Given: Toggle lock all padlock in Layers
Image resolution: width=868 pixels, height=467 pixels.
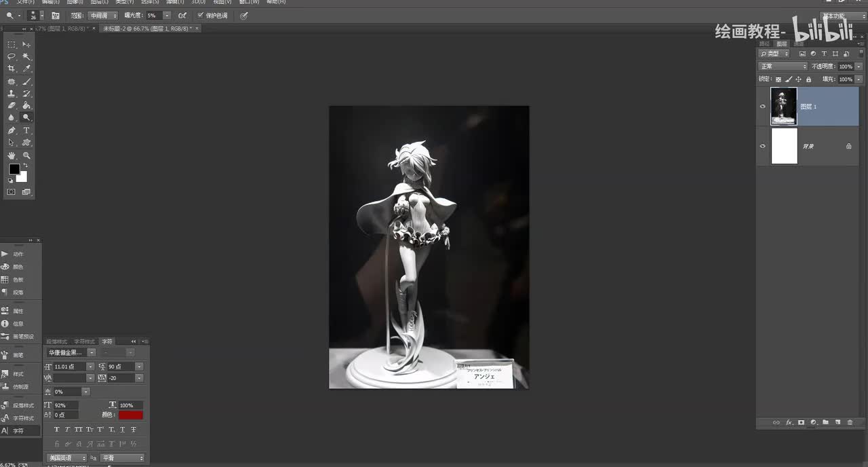Looking at the screenshot, I should 808,79.
